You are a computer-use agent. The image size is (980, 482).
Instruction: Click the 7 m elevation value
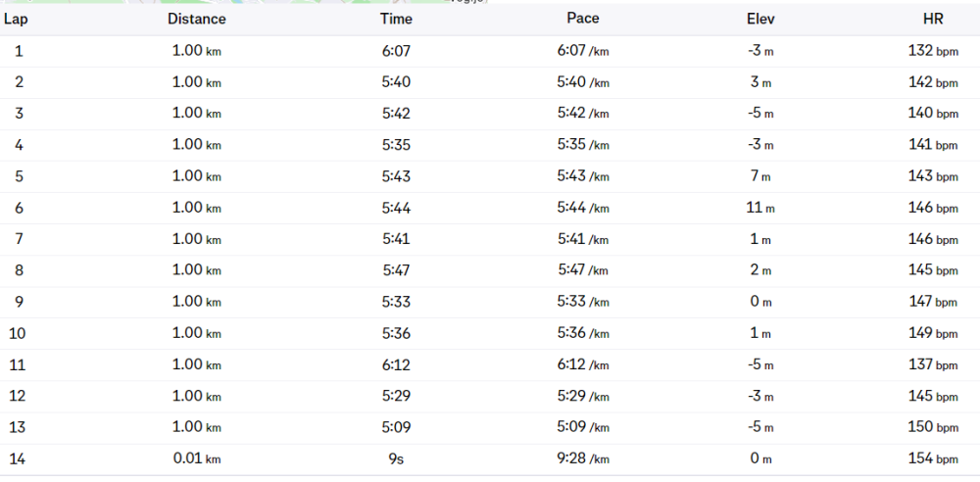pyautogui.click(x=760, y=176)
